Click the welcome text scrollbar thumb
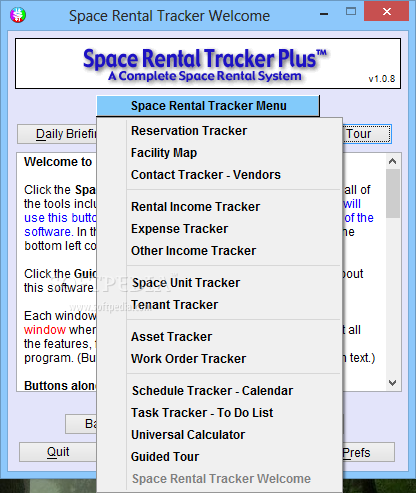 coord(393,193)
